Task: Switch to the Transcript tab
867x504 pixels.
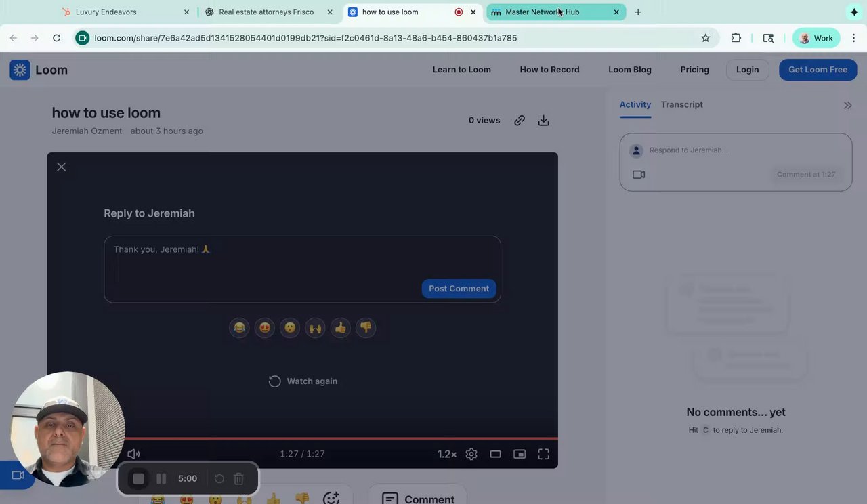Action: [681, 104]
